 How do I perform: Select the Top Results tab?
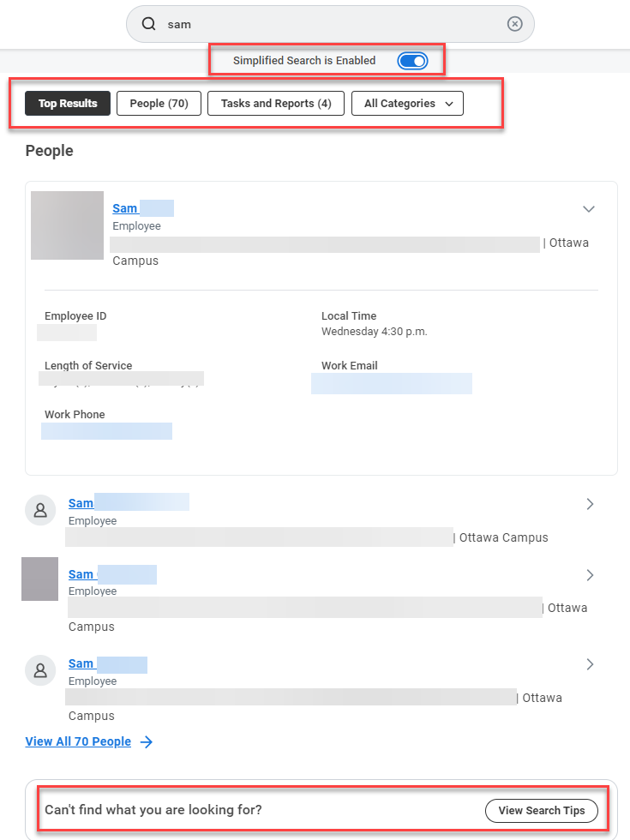coord(68,104)
